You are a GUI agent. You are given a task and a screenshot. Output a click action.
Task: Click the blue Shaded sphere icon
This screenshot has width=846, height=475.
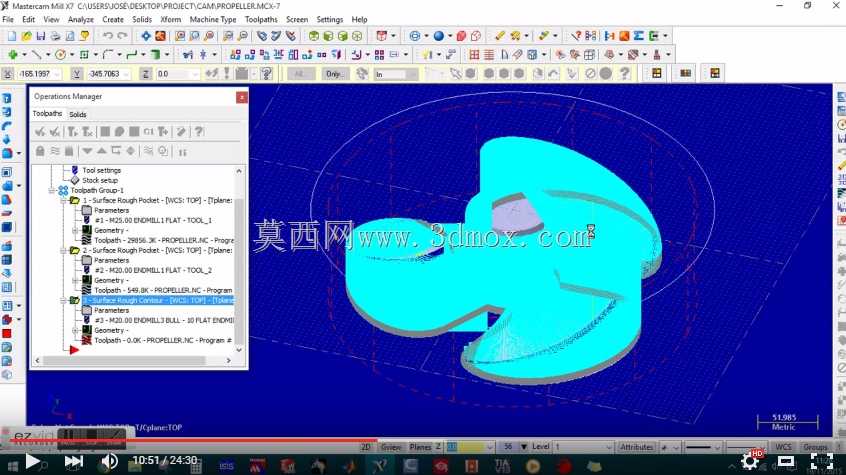(439, 36)
